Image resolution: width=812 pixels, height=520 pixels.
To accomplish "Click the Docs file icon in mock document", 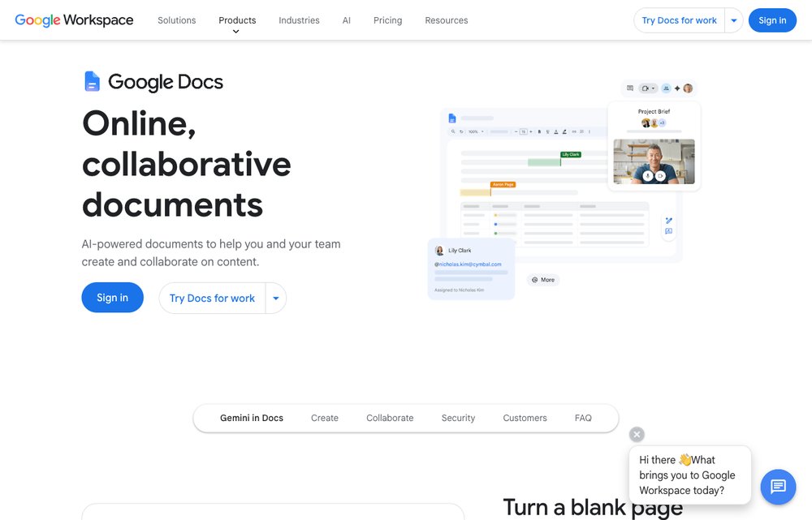I will click(x=452, y=118).
